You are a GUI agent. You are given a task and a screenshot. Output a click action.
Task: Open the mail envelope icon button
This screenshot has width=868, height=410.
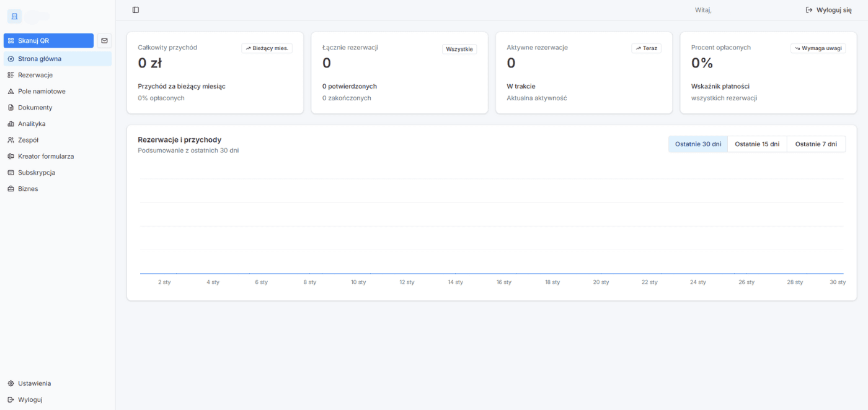coord(104,40)
